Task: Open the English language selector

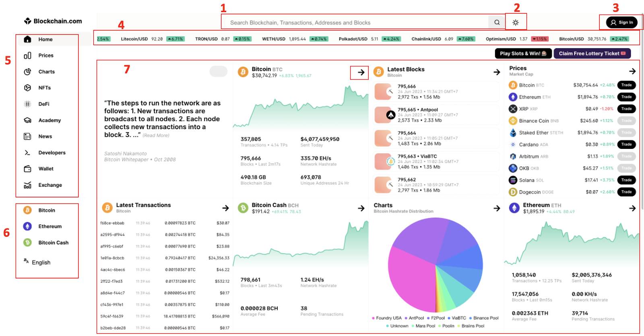Action: coord(37,262)
